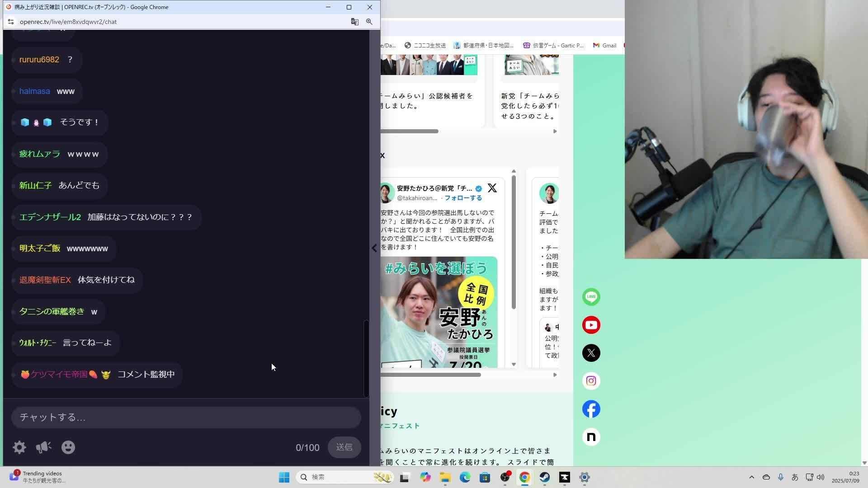The width and height of the screenshot is (868, 488).
Task: Collapse chat side panel arrow
Action: click(374, 248)
